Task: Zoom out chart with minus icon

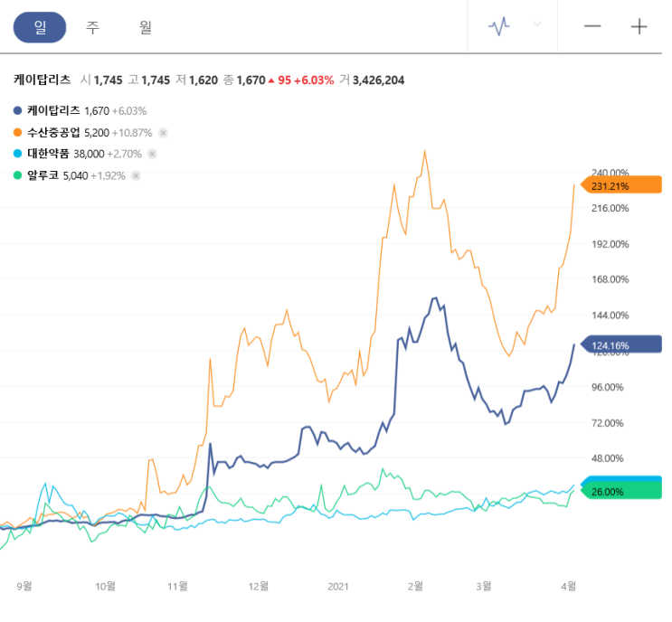Action: coord(592,26)
